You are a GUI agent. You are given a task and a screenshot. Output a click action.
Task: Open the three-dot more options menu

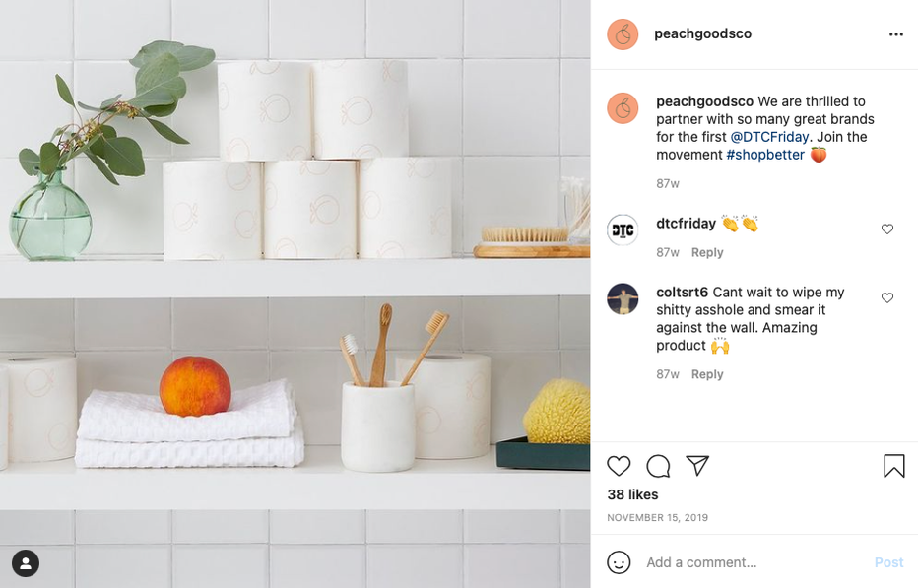(895, 34)
